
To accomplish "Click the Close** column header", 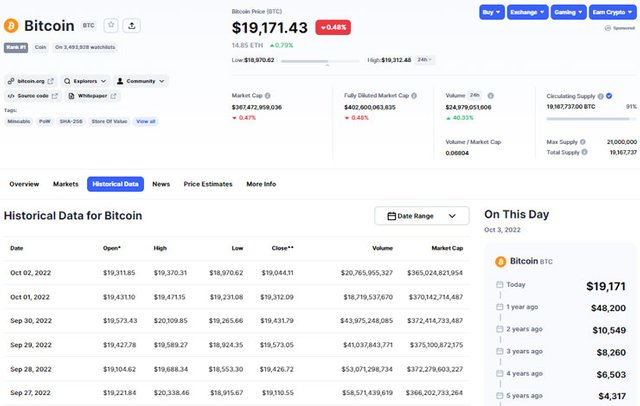I will point(282,248).
